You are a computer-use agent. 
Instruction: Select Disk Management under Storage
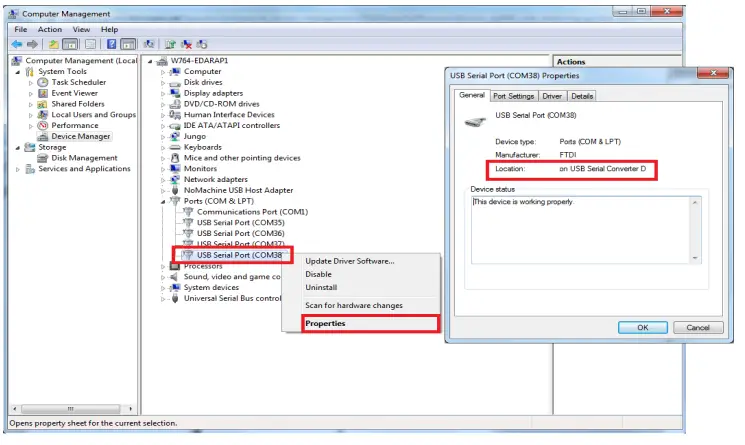(84, 158)
